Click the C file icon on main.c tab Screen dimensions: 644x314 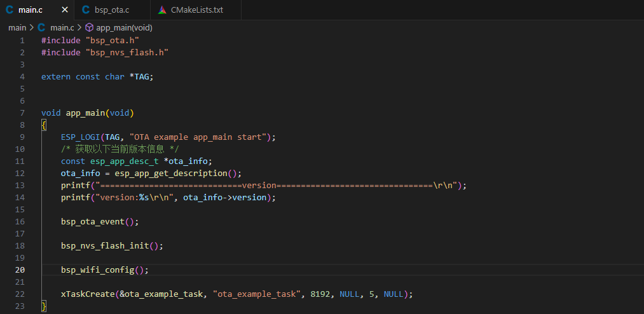point(10,10)
